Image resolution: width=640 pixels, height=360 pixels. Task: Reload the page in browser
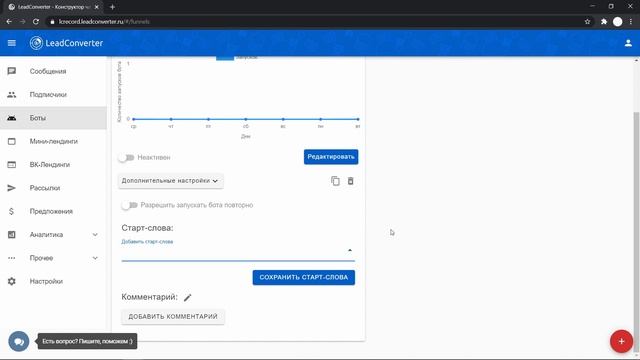[36, 22]
